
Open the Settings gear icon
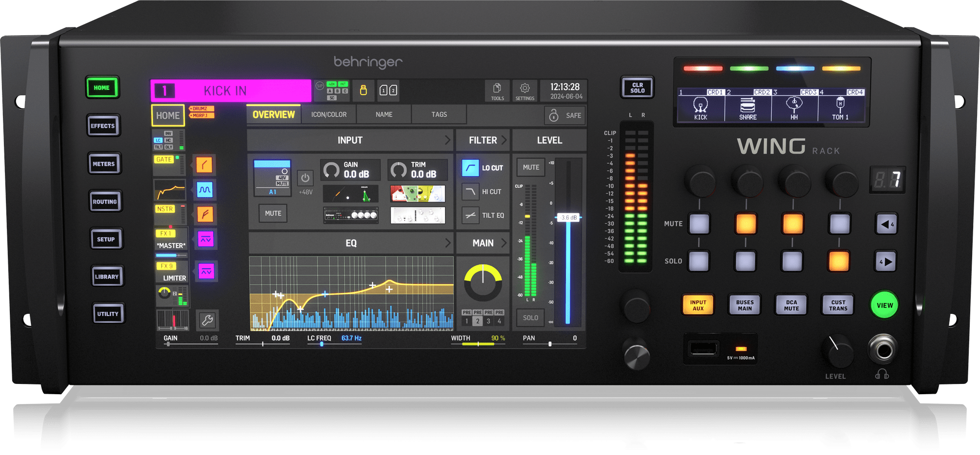pyautogui.click(x=524, y=91)
